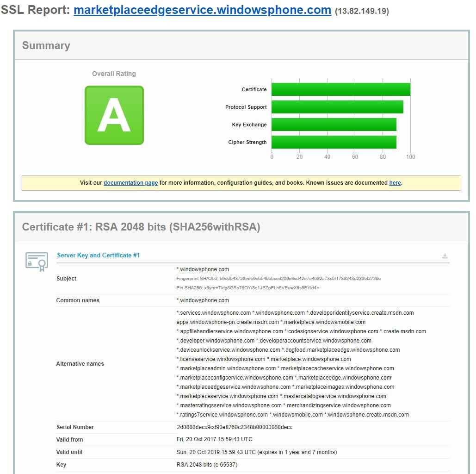Viewport: 476px width, 474px height.
Task: Select *.services.windowsphone.com alternative name
Action: tap(214, 313)
